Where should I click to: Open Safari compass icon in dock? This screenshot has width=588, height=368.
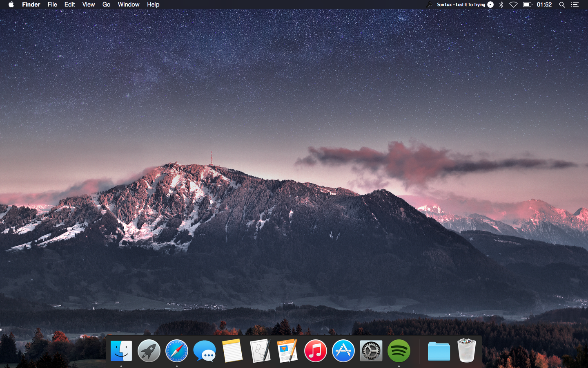click(177, 351)
